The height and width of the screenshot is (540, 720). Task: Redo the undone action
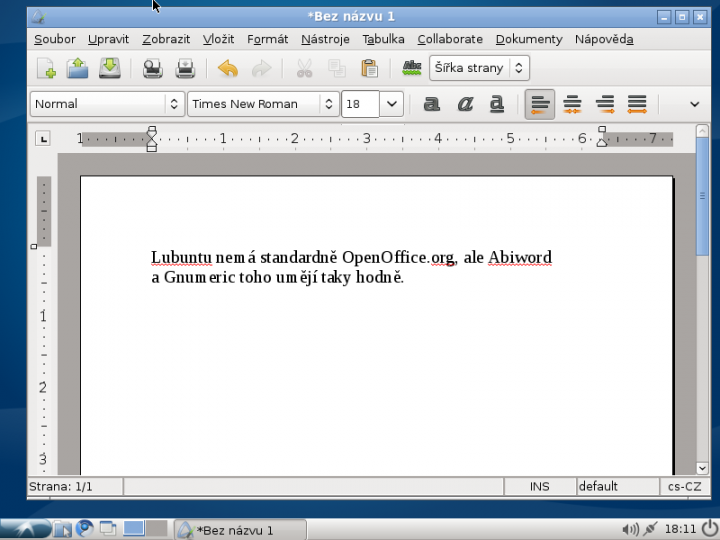[261, 69]
